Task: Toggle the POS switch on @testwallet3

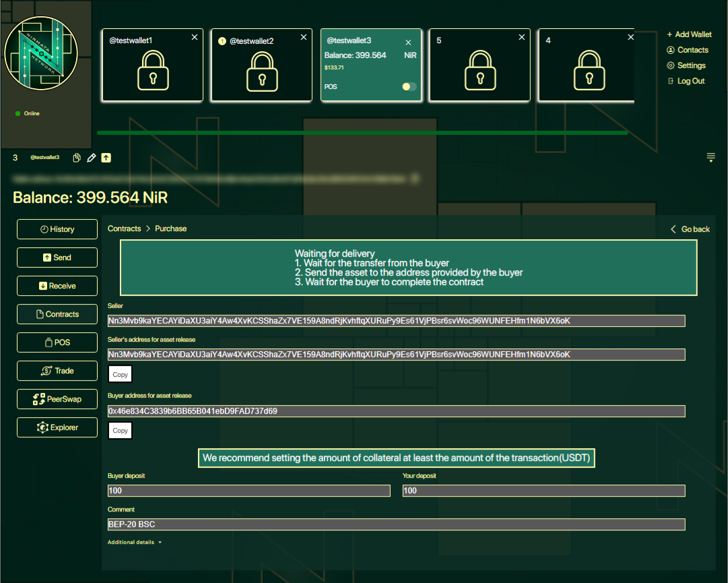Action: (x=409, y=87)
